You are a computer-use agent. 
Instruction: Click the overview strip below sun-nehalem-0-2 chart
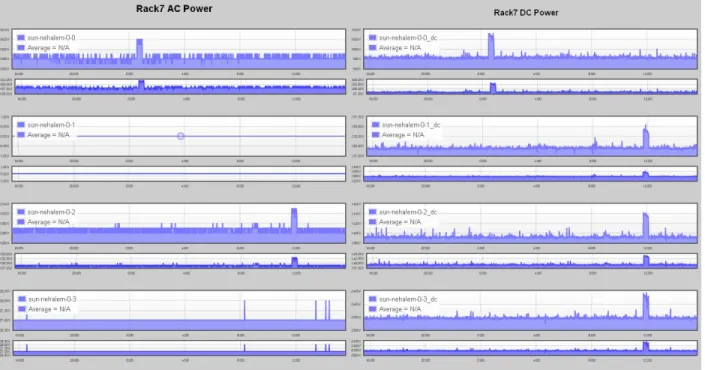click(180, 261)
